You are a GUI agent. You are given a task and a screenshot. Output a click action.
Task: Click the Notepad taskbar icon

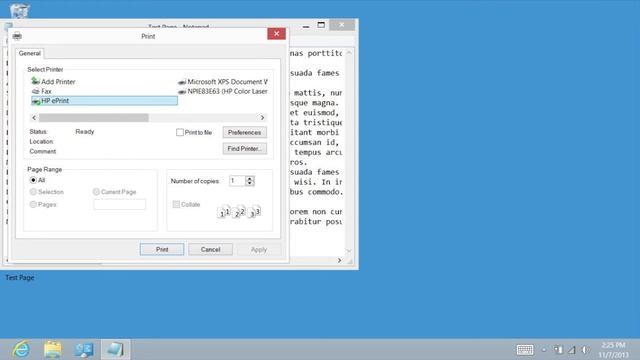pyautogui.click(x=116, y=349)
